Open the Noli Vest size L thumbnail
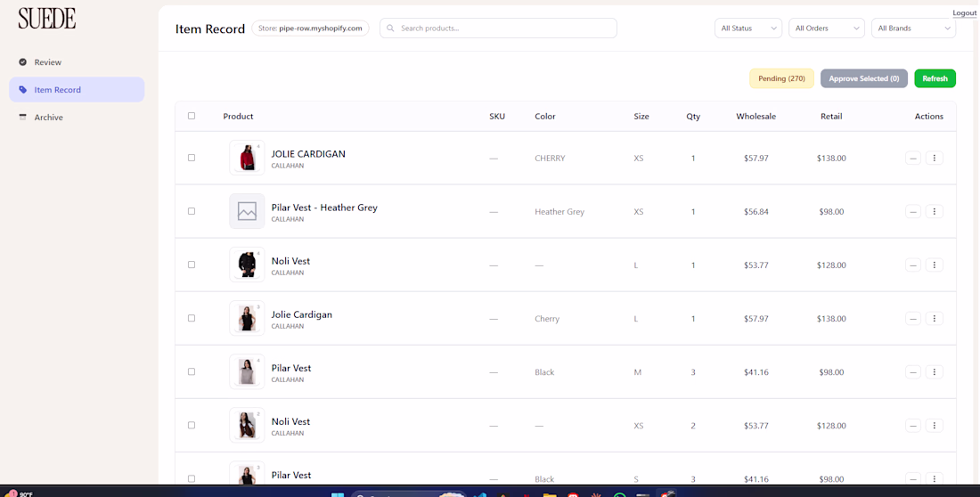The image size is (980, 497). coord(247,265)
